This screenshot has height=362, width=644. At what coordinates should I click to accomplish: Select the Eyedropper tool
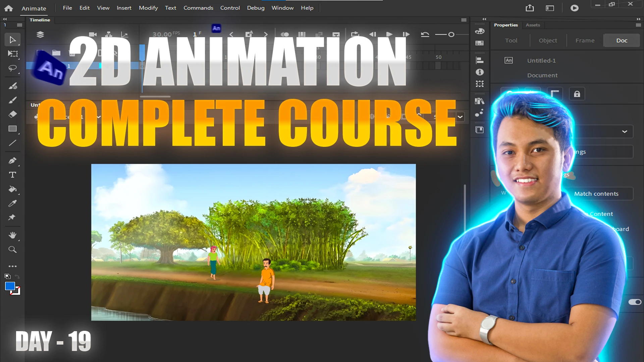click(x=12, y=203)
